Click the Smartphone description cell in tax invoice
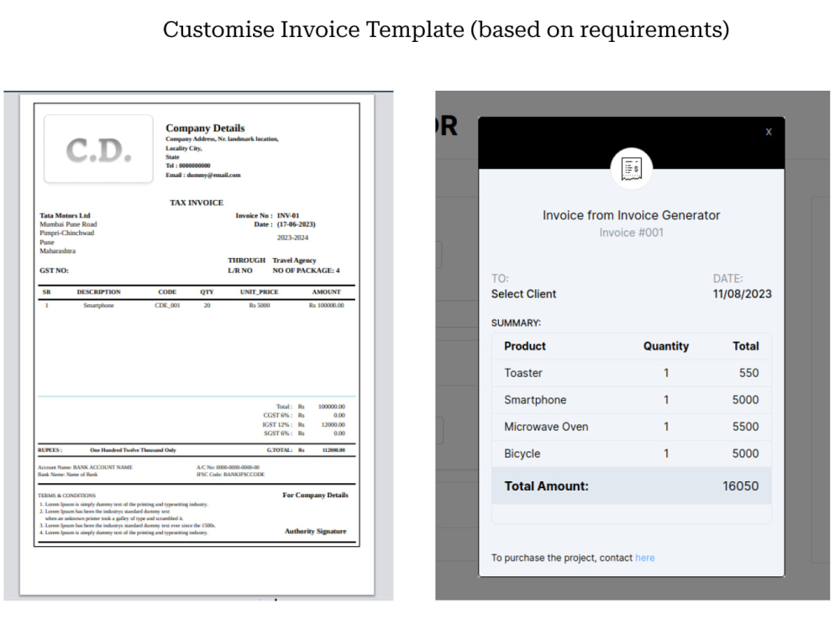The width and height of the screenshot is (840, 630). pyautogui.click(x=98, y=306)
